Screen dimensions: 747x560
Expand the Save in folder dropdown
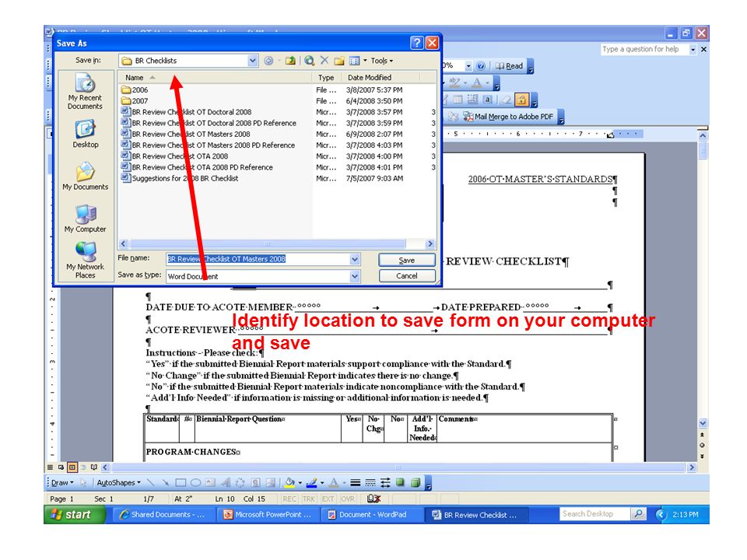[252, 61]
